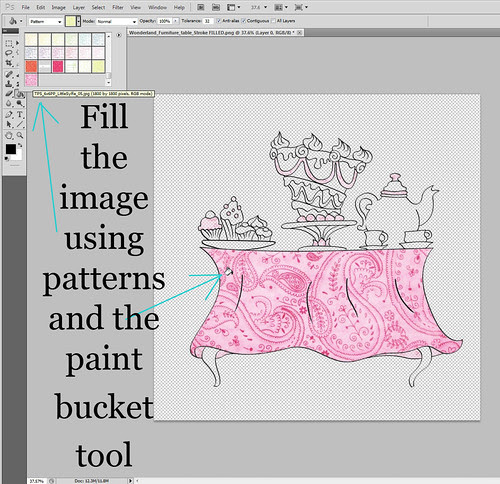Uncheck the Anti-alias checkbox

pos(219,21)
